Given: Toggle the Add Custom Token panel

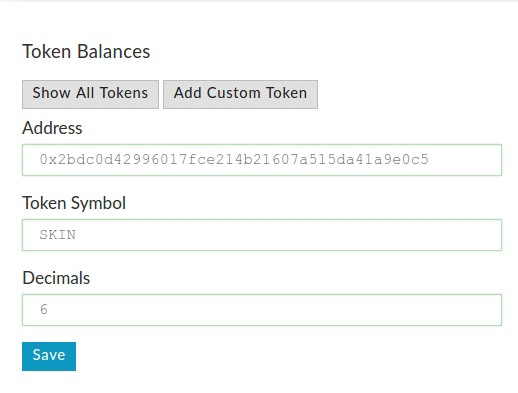Looking at the screenshot, I should pyautogui.click(x=240, y=94).
